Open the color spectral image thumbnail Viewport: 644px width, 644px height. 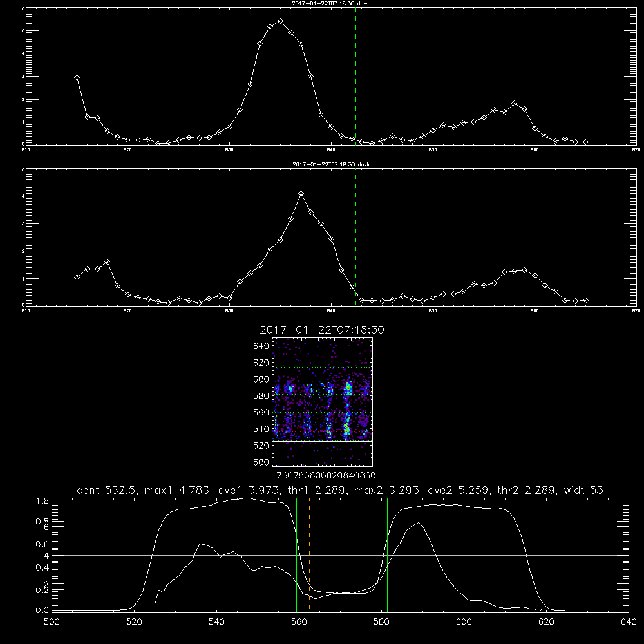tap(323, 402)
